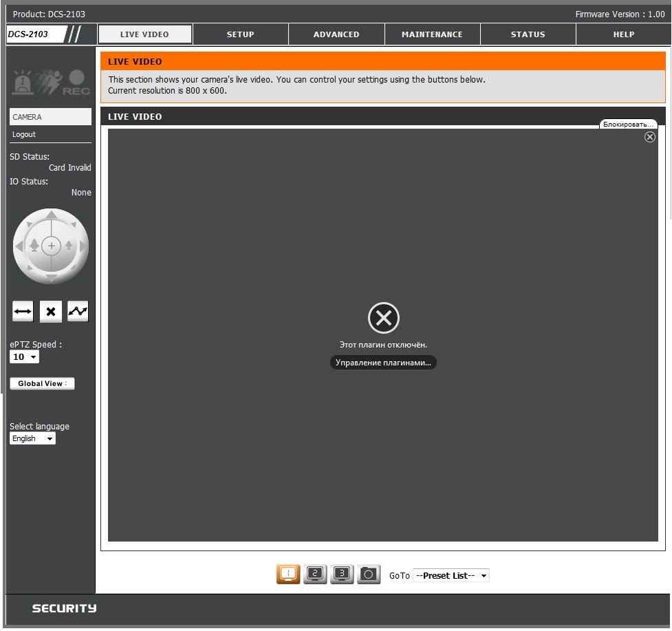
Task: Start the horizontal pan (double-arrow) button
Action: [x=23, y=312]
